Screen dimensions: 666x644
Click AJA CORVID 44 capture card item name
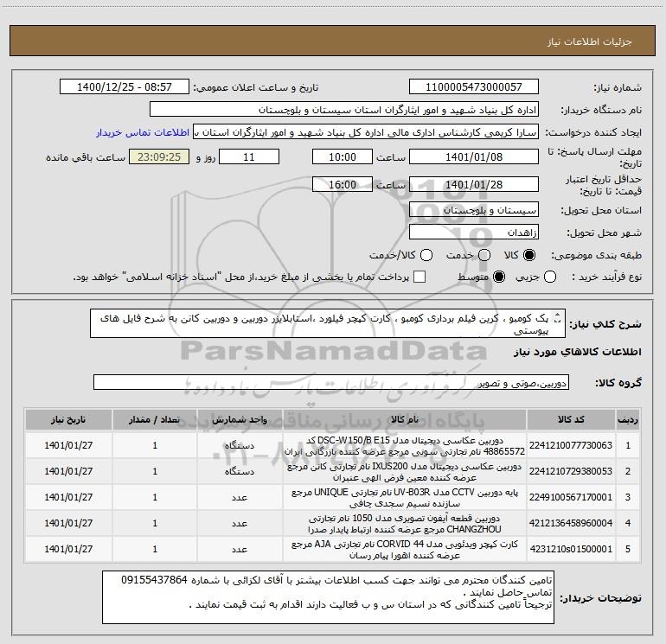click(x=405, y=549)
